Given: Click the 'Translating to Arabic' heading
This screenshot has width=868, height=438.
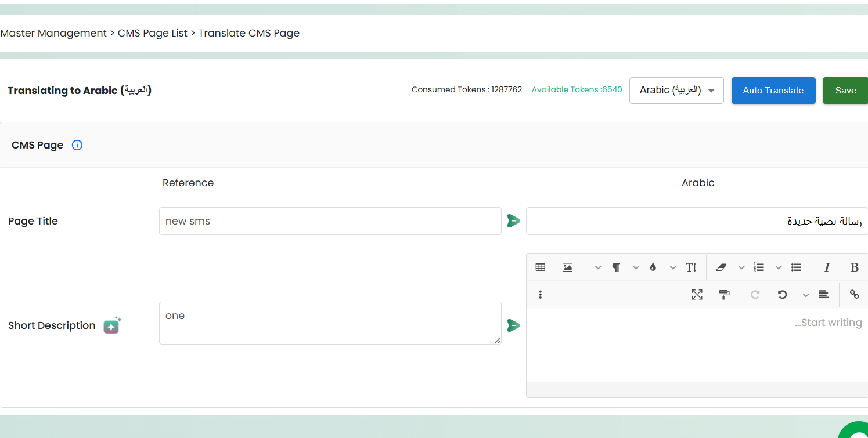Looking at the screenshot, I should (x=80, y=91).
